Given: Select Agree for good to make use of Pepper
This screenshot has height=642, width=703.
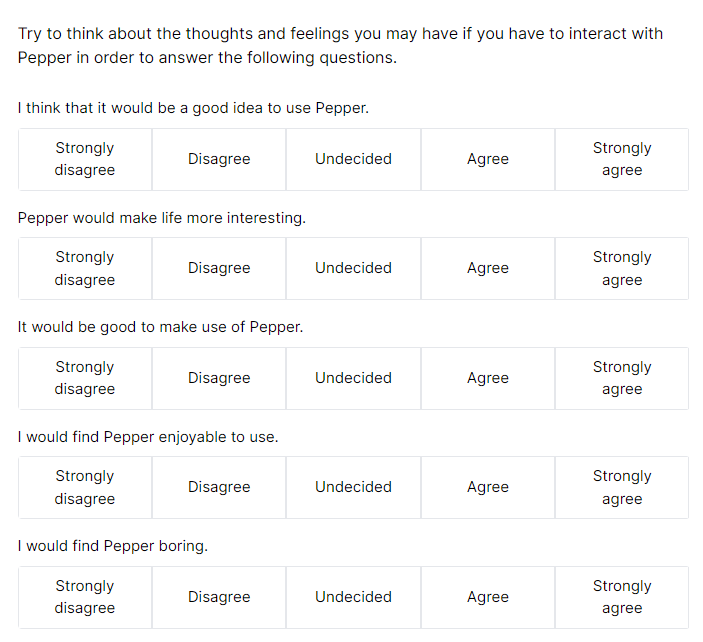Looking at the screenshot, I should [488, 378].
